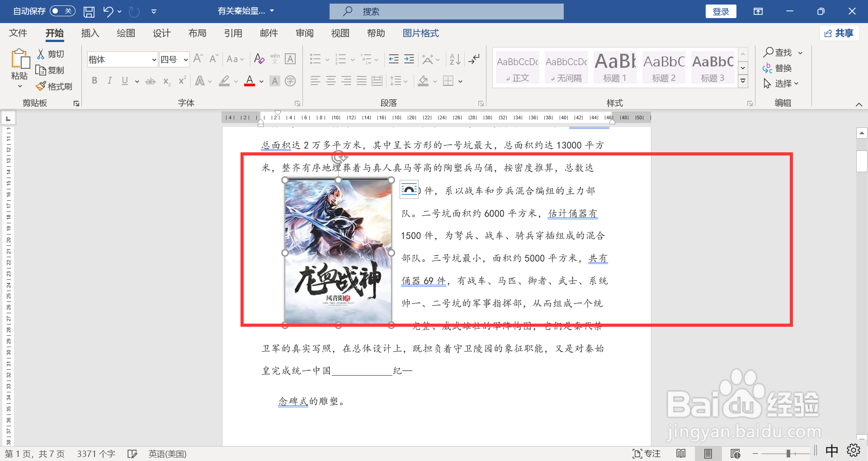Click the Sort A-Z icon

click(x=455, y=59)
